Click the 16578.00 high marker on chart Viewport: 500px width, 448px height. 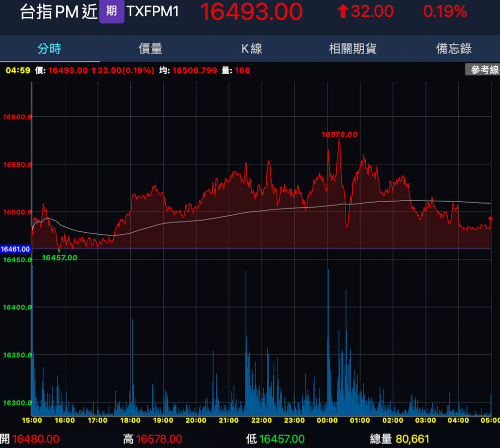(339, 134)
